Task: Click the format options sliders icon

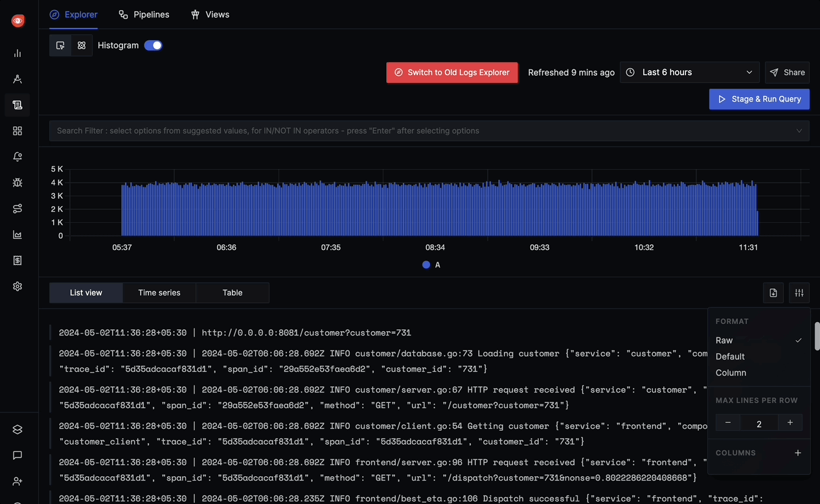Action: (x=799, y=293)
